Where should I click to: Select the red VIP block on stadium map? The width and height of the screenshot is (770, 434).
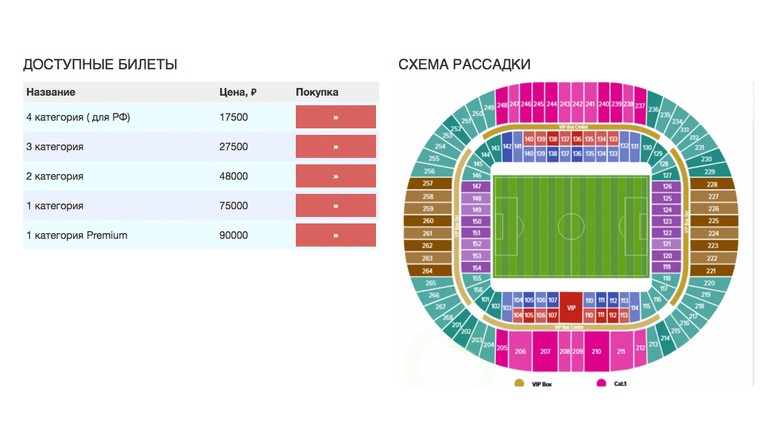coord(571,307)
